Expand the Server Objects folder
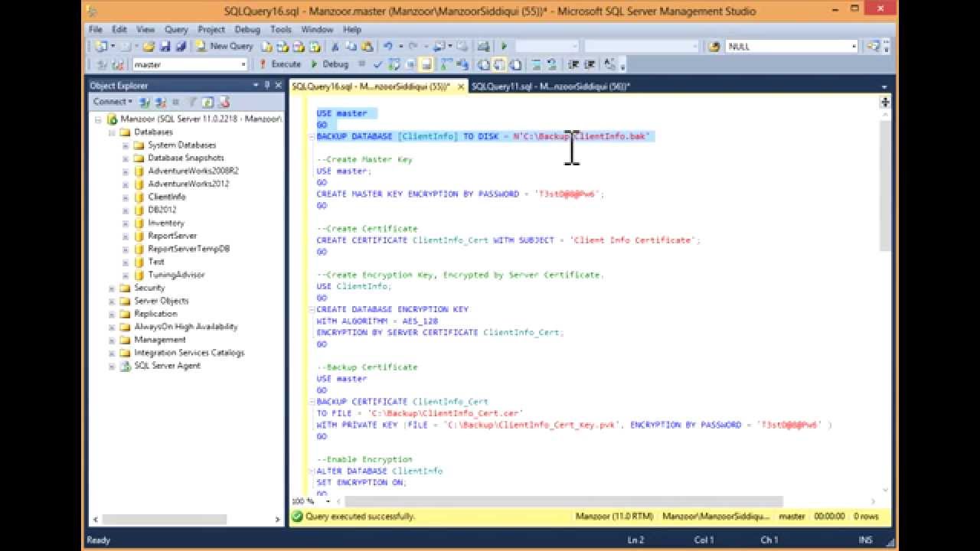Image resolution: width=980 pixels, height=551 pixels. coord(112,301)
